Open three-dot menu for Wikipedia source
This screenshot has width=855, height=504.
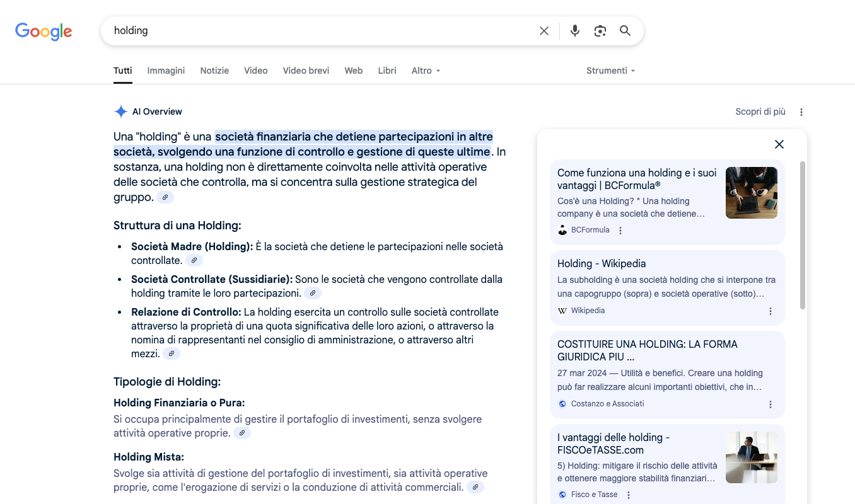[770, 311]
